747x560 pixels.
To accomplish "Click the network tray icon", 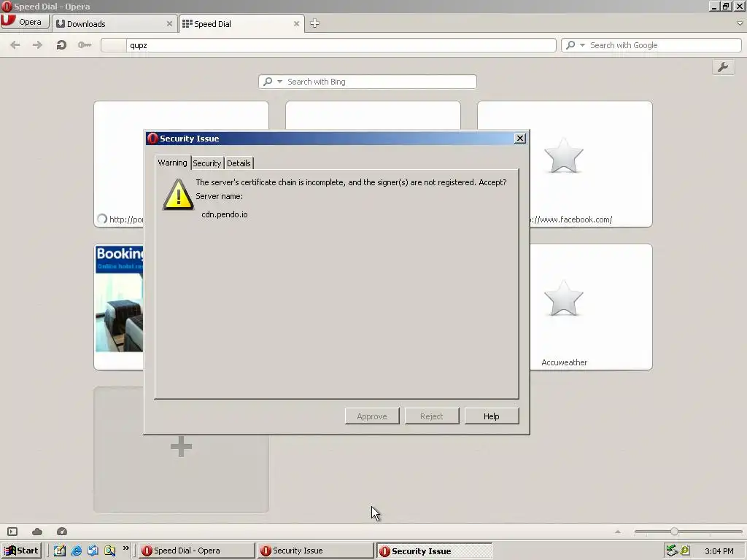I will pos(672,551).
